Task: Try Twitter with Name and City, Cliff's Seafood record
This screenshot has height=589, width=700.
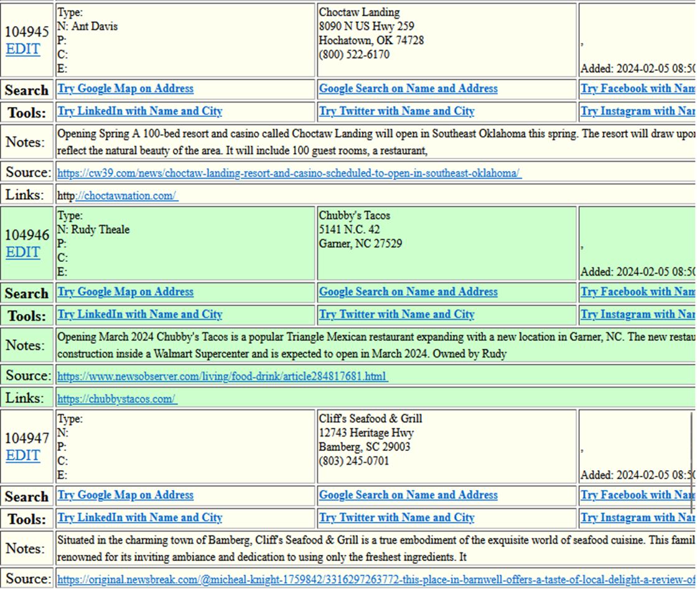Action: [396, 517]
